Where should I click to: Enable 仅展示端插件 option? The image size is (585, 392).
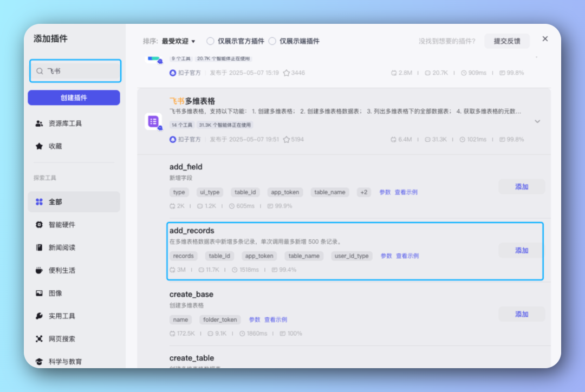(272, 41)
